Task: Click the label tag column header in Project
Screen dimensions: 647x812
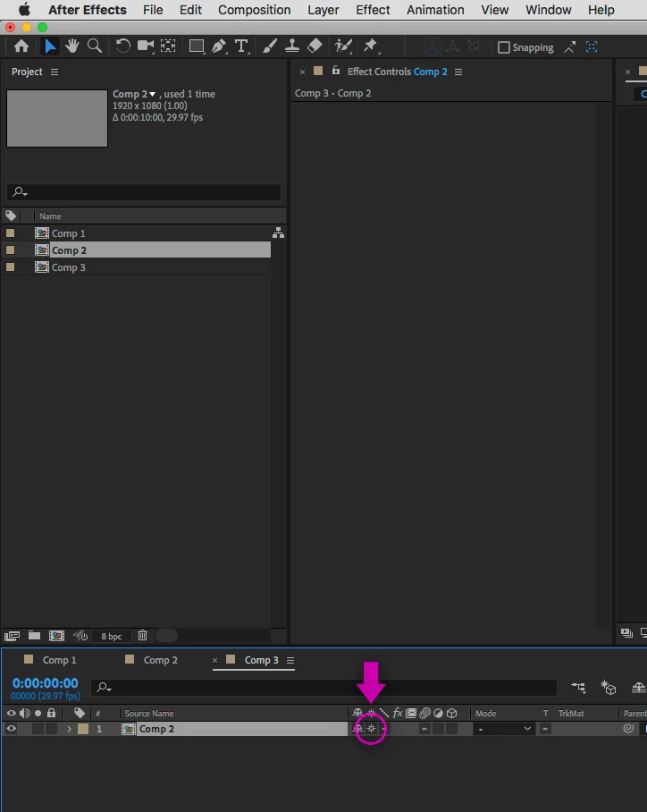Action: click(x=11, y=216)
